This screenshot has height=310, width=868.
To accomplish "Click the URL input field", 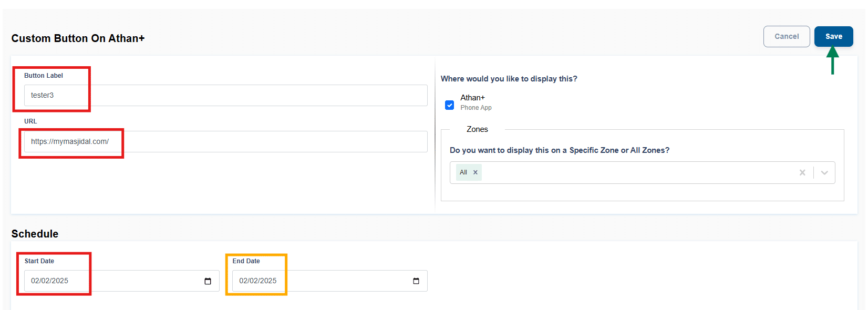I will tap(225, 141).
